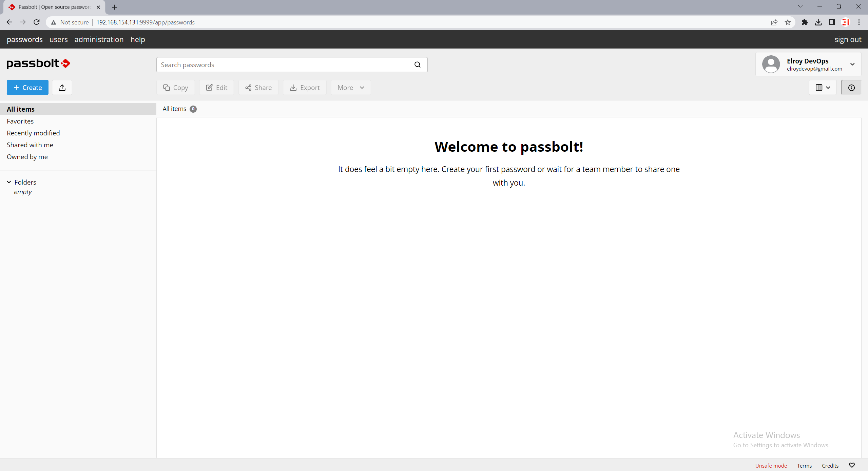This screenshot has width=868, height=471.
Task: Click the Folders label
Action: click(x=25, y=182)
